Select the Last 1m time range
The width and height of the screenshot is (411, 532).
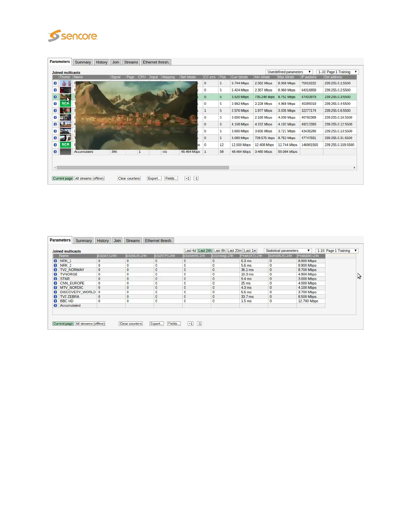(x=250, y=251)
